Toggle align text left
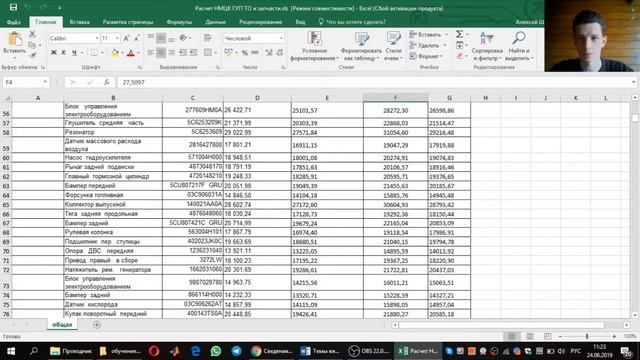This screenshot has width=640, height=360. pos(151,53)
